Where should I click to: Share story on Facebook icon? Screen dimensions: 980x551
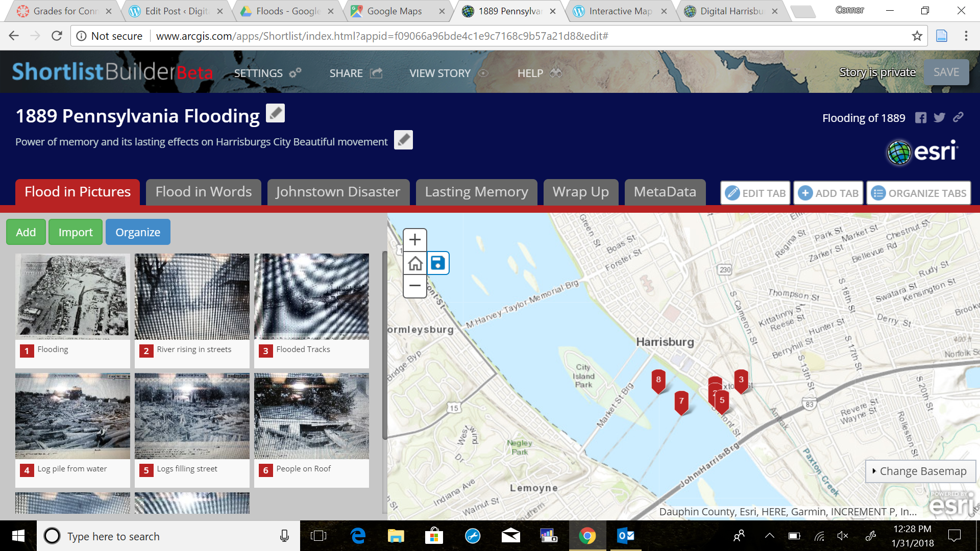tap(920, 118)
